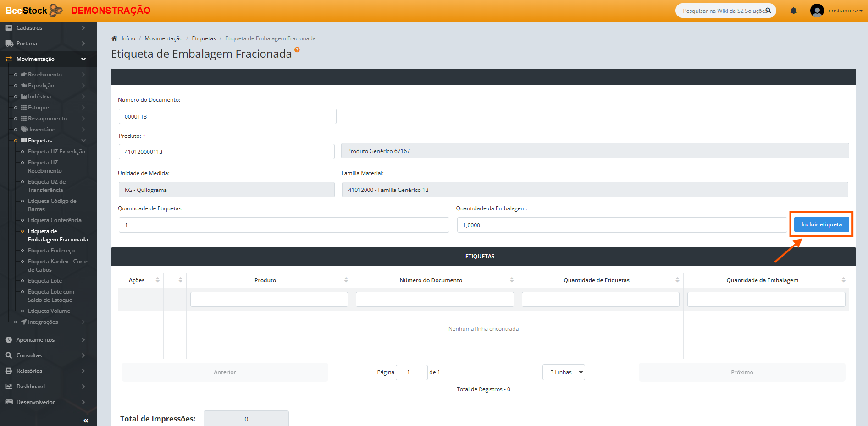Go to Etiquetas breadcrumb link
This screenshot has width=868, height=426.
click(x=204, y=38)
